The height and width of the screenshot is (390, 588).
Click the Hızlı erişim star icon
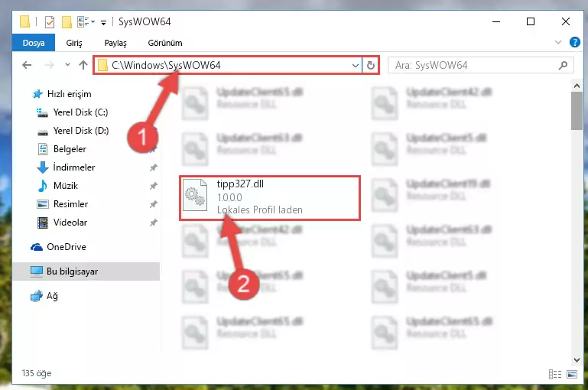pyautogui.click(x=37, y=94)
